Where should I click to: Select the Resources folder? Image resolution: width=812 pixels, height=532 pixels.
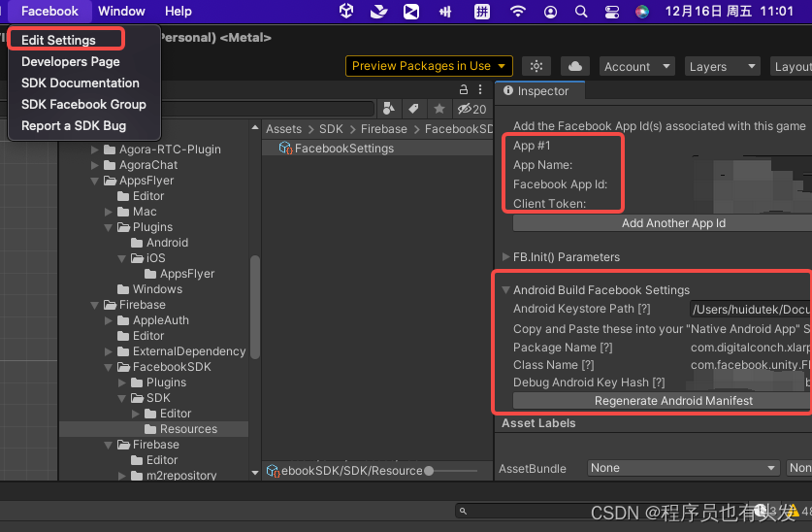180,429
